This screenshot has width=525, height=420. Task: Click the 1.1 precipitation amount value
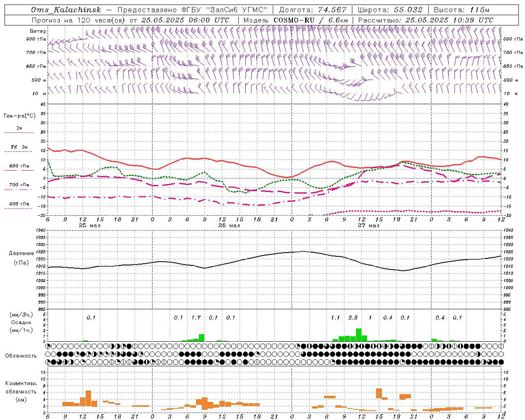336,318
